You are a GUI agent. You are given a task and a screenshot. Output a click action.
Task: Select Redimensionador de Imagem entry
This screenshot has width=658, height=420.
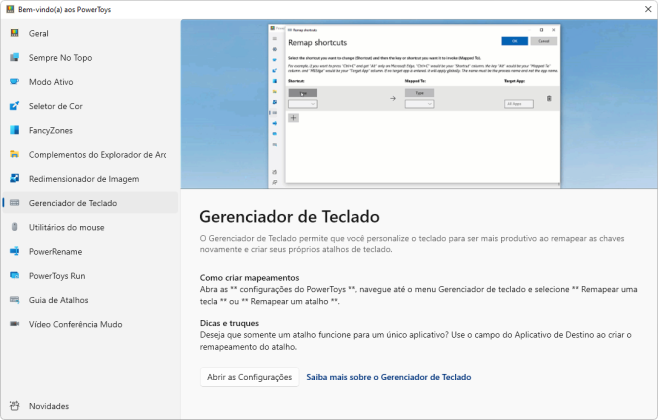[x=91, y=179]
